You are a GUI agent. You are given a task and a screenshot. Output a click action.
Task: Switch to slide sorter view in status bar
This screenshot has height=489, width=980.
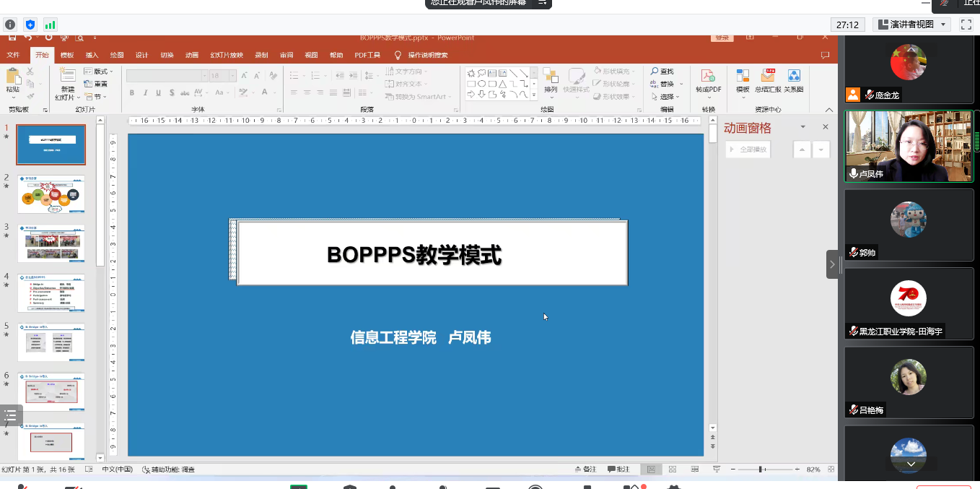point(673,469)
